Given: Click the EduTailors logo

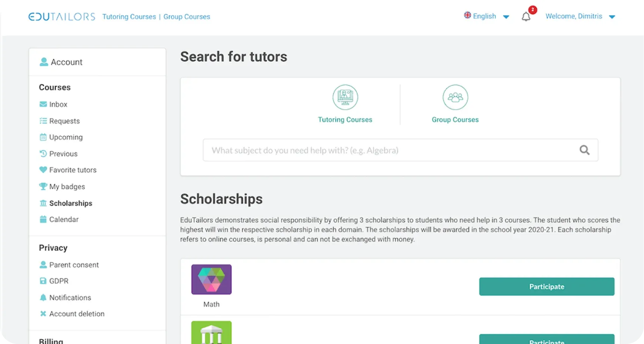Looking at the screenshot, I should tap(62, 17).
